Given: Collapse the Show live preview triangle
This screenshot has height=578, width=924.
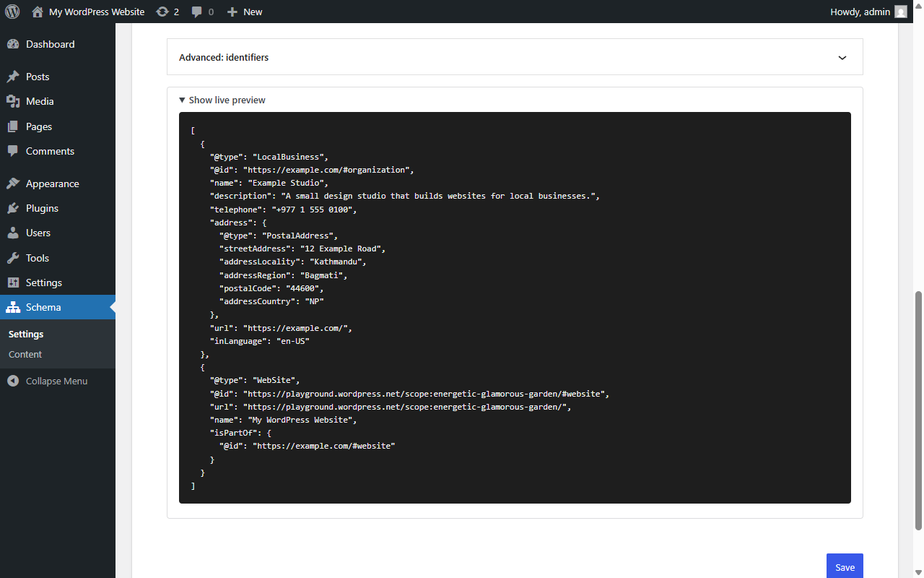Looking at the screenshot, I should coord(182,100).
